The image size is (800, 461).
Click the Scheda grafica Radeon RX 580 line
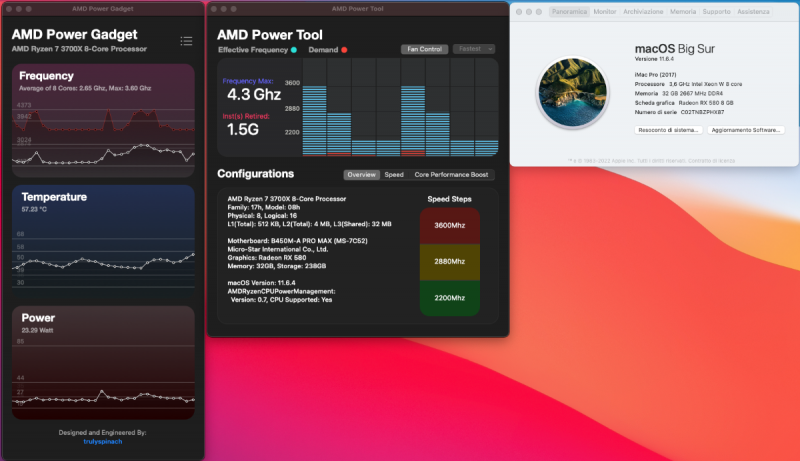point(684,103)
